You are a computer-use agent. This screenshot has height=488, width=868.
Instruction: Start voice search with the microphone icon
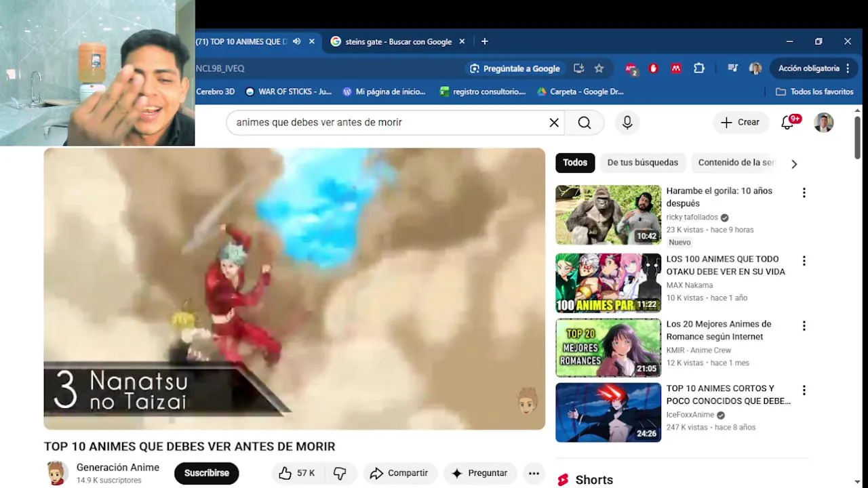click(627, 123)
